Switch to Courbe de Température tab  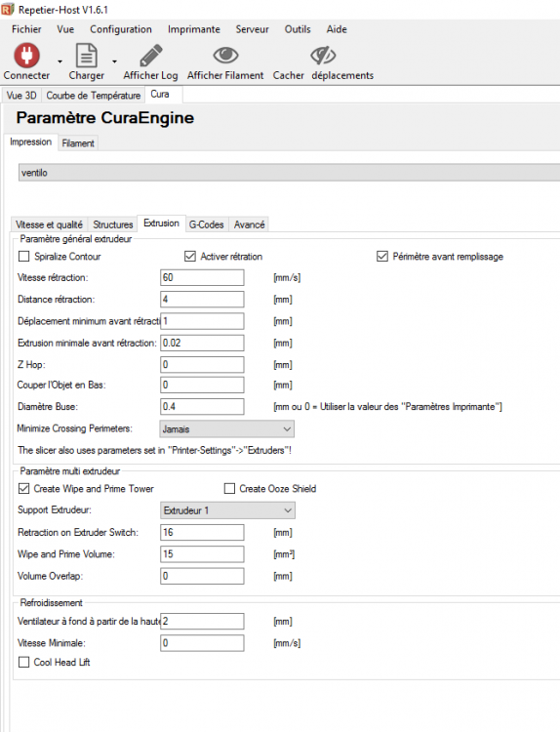click(x=94, y=96)
